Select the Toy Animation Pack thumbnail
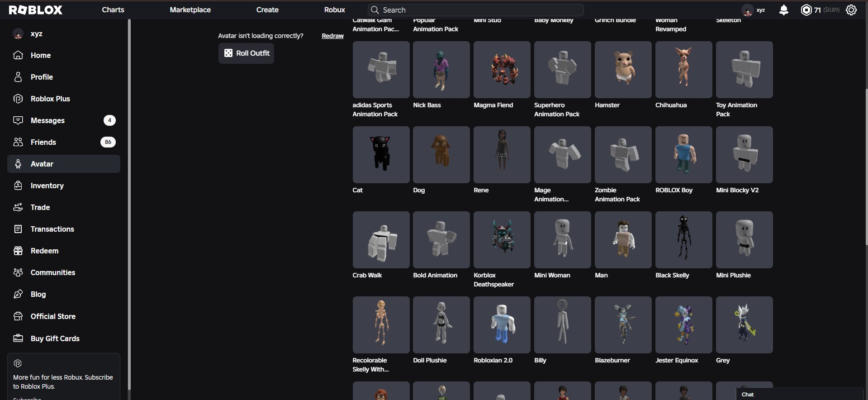The image size is (868, 400). (x=745, y=70)
